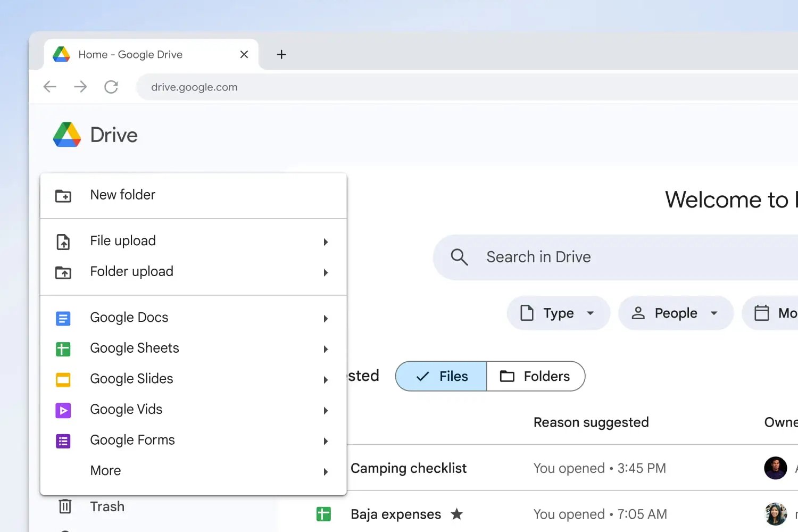Click the Trash bin icon
This screenshot has width=798, height=532.
click(x=65, y=506)
